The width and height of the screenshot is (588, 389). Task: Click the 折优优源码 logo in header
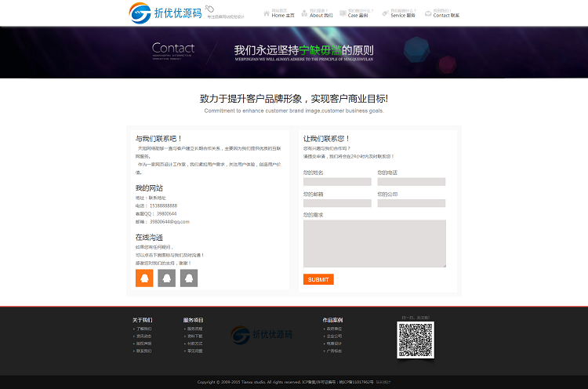pos(165,13)
